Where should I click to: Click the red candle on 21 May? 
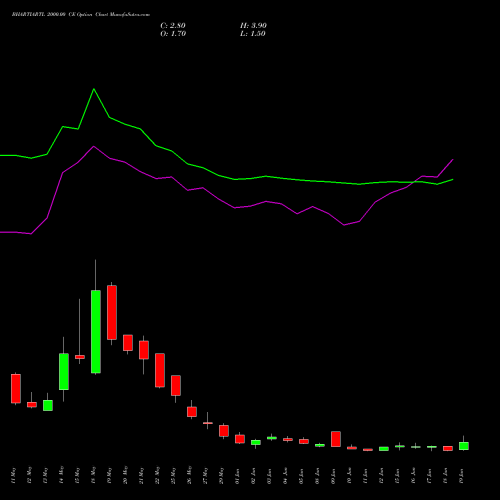144,350
